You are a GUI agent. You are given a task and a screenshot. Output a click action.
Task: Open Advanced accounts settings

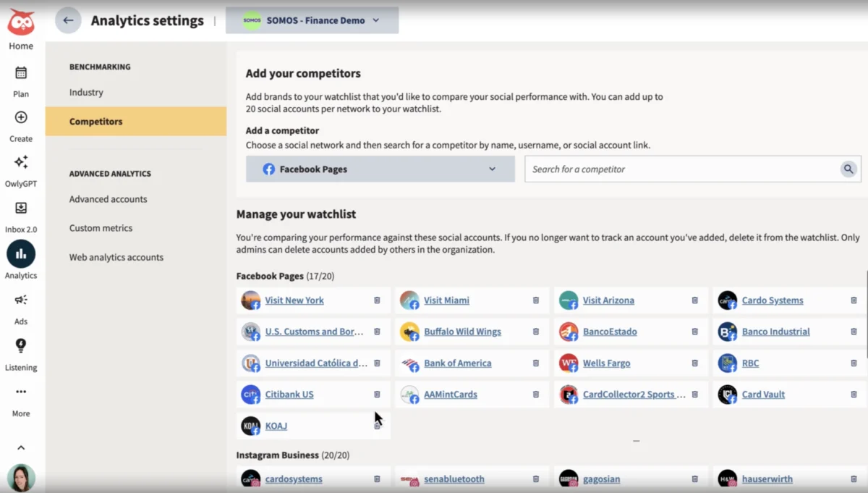point(108,199)
